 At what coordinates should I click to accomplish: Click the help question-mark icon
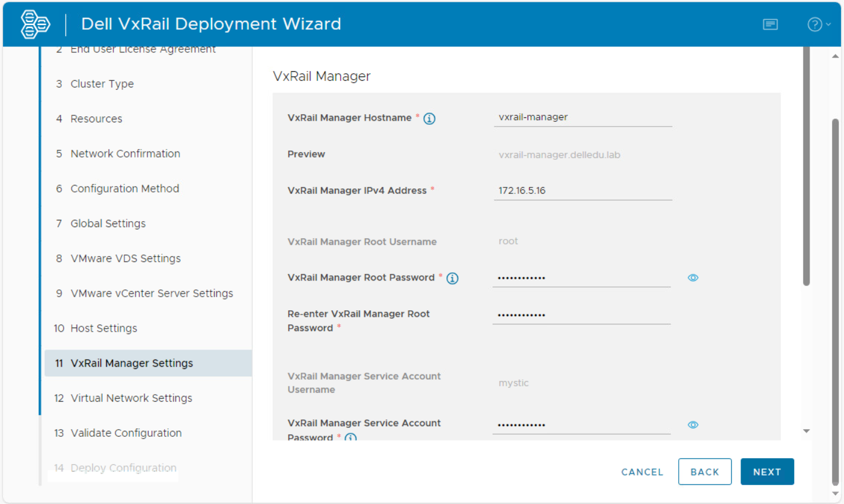(x=814, y=24)
